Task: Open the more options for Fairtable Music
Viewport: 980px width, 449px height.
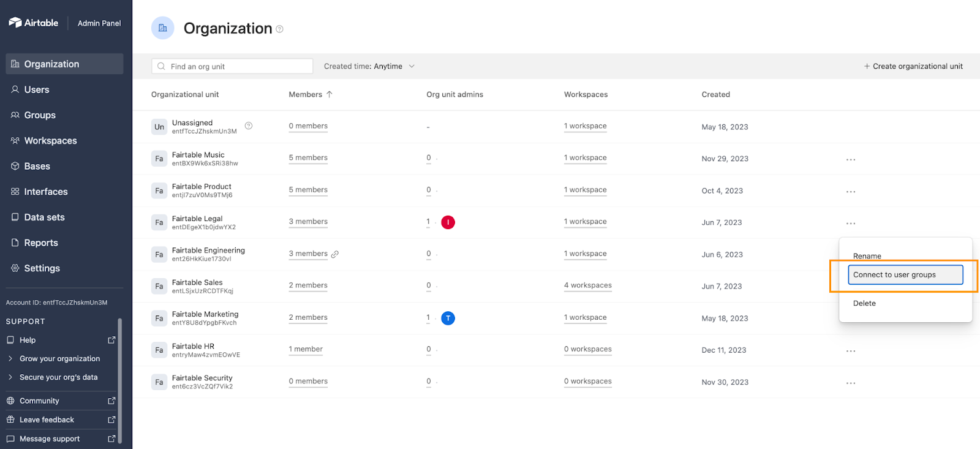Action: coord(851,159)
